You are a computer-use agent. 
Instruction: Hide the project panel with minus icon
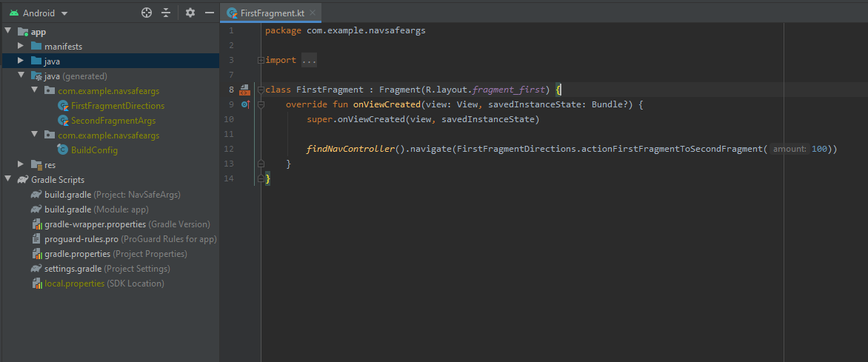pyautogui.click(x=210, y=13)
